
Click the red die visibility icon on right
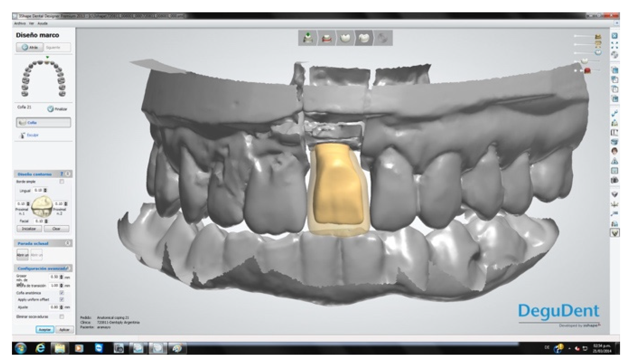pyautogui.click(x=587, y=70)
